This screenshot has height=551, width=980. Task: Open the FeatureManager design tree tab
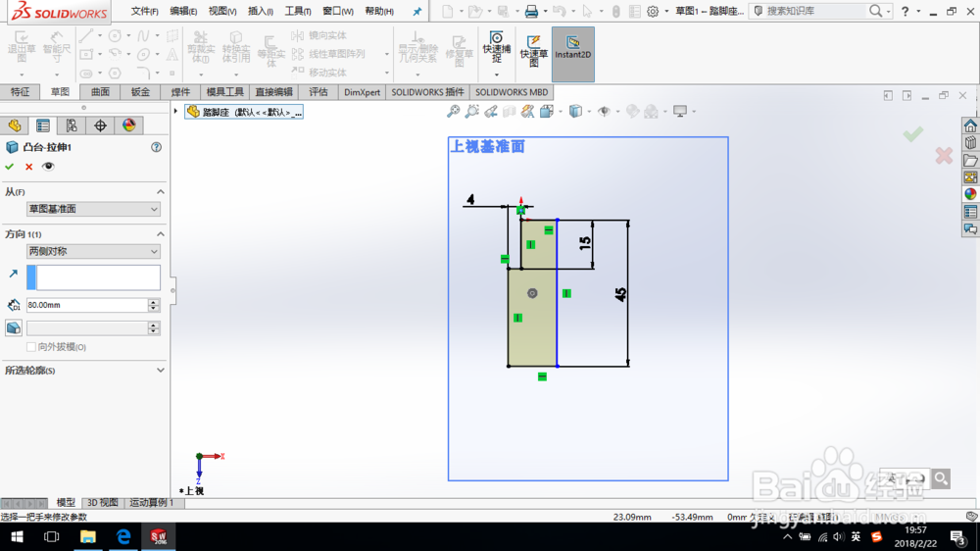(x=15, y=125)
